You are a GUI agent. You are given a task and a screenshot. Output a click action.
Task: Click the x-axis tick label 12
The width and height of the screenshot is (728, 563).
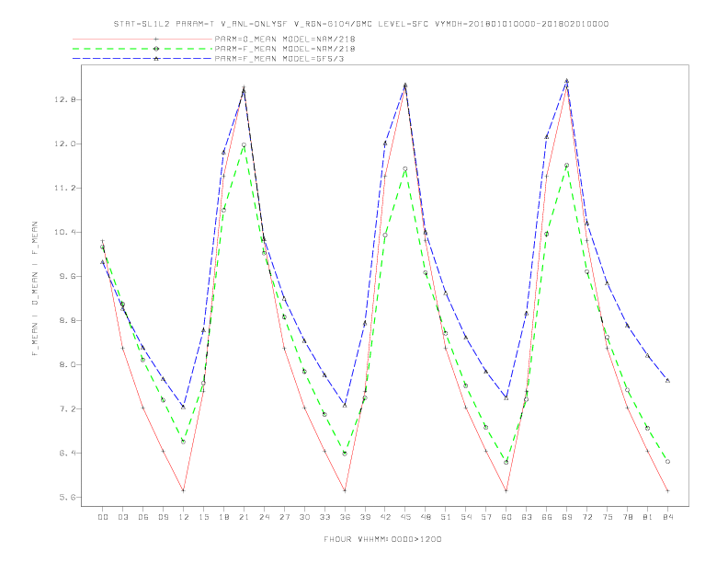tap(184, 517)
